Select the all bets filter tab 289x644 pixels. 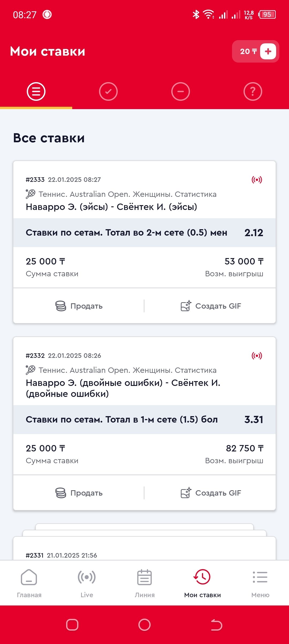pyautogui.click(x=36, y=91)
